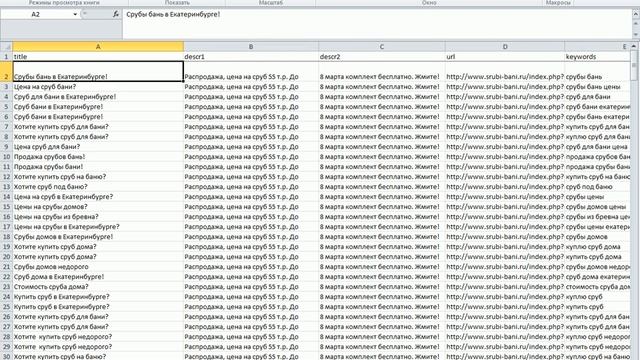Click the Select All corner button
This screenshot has width=640, height=360.
6,47
